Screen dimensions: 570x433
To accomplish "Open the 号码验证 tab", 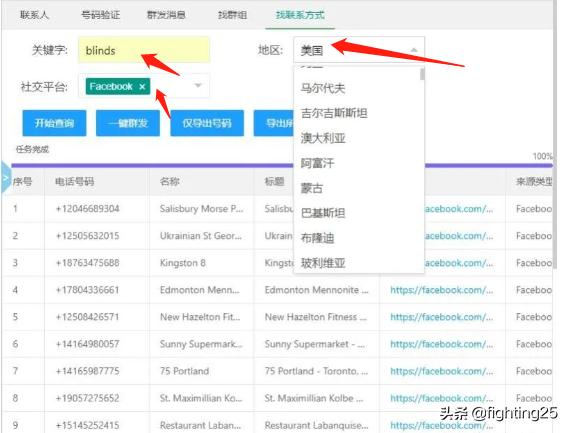I will pyautogui.click(x=100, y=15).
